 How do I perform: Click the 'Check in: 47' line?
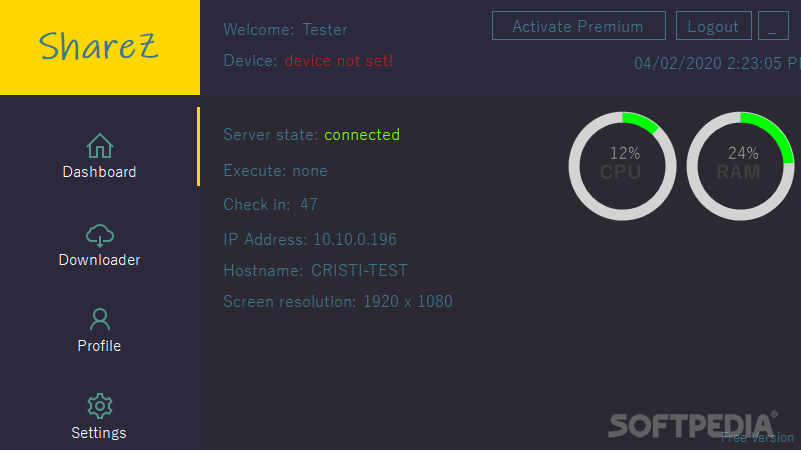[270, 205]
